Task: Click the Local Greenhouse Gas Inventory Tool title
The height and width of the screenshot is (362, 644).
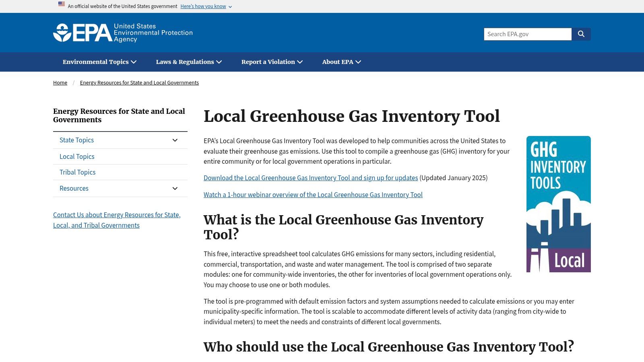Action: 352,116
